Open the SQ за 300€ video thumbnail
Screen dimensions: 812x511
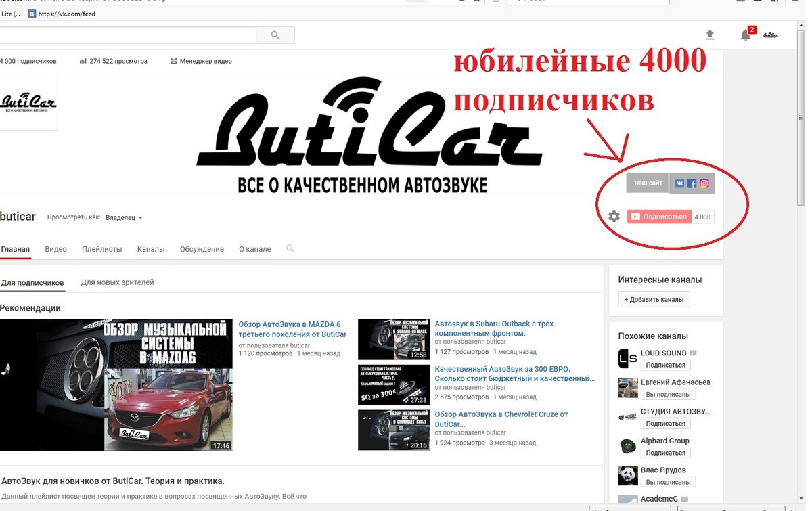pos(394,385)
